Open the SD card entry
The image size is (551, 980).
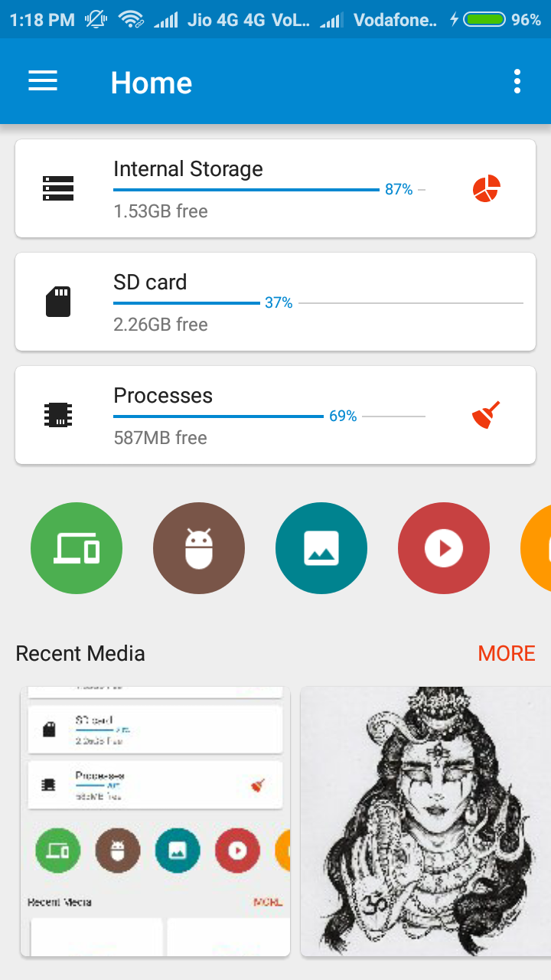pyautogui.click(x=275, y=302)
